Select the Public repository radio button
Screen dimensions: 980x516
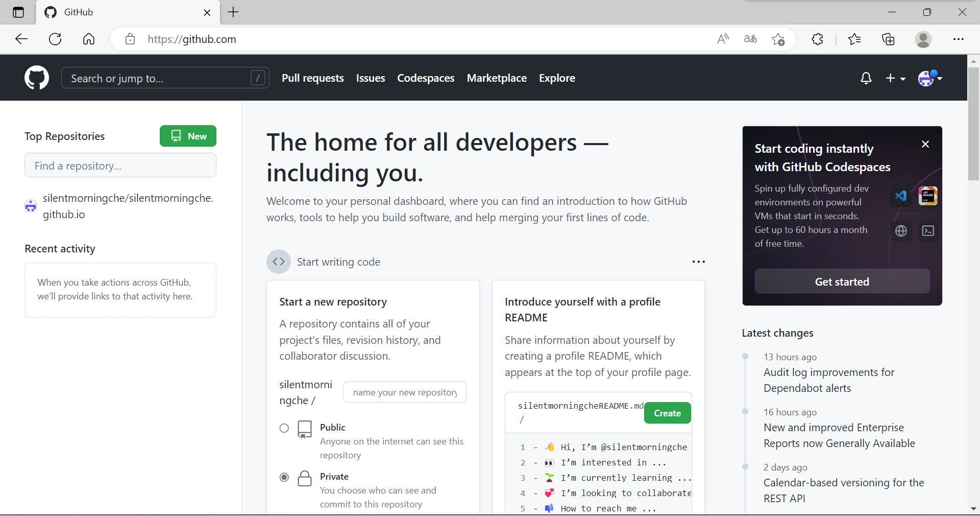pyautogui.click(x=284, y=428)
